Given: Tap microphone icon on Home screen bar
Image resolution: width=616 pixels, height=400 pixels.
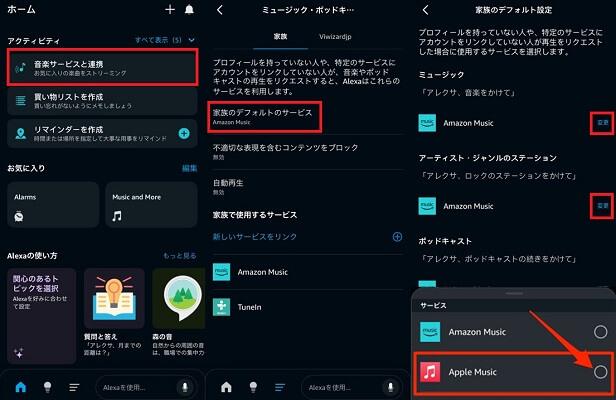Looking at the screenshot, I should [185, 387].
